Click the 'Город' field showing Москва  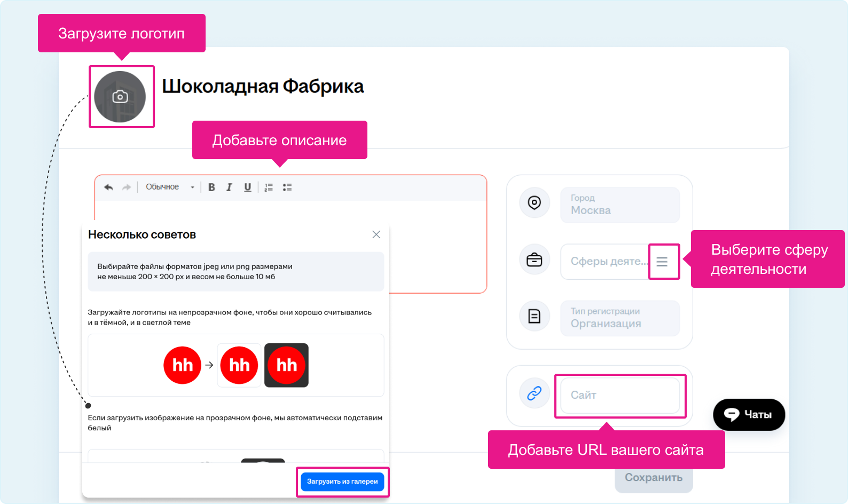point(619,205)
